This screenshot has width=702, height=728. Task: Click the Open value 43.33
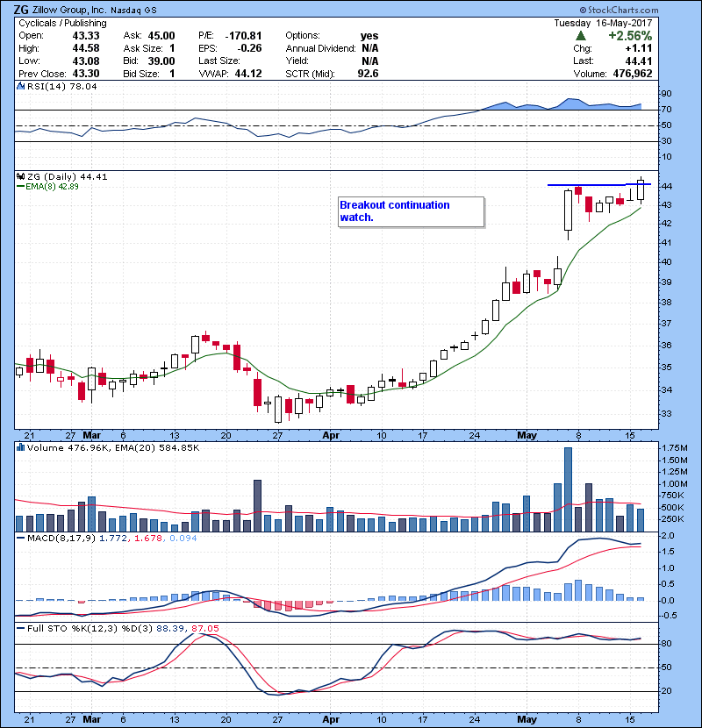click(x=86, y=36)
